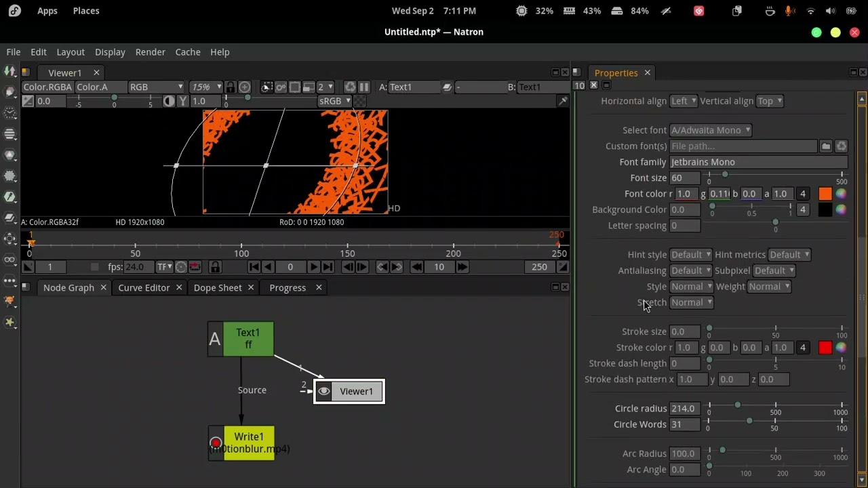This screenshot has width=868, height=488.
Task: Toggle the timeline playback lock icon
Action: click(215, 267)
